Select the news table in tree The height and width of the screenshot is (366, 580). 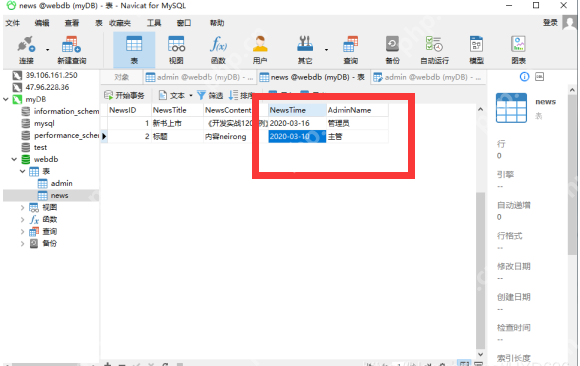[59, 195]
